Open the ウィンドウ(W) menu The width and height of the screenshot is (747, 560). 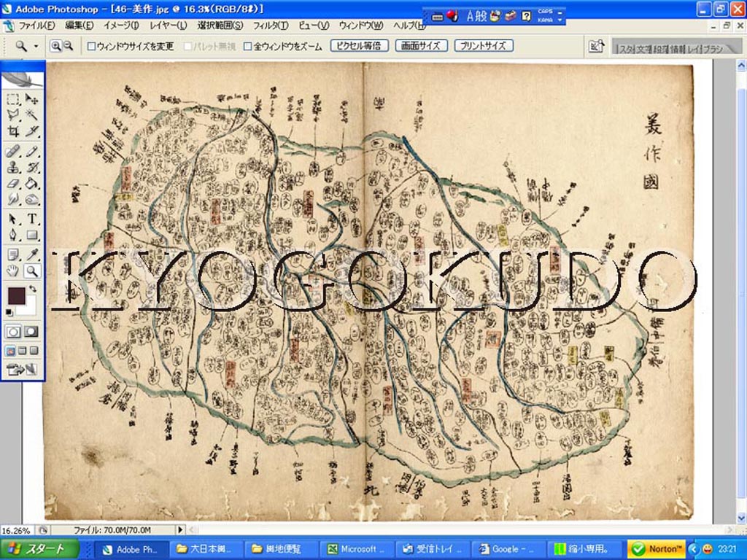pyautogui.click(x=360, y=26)
